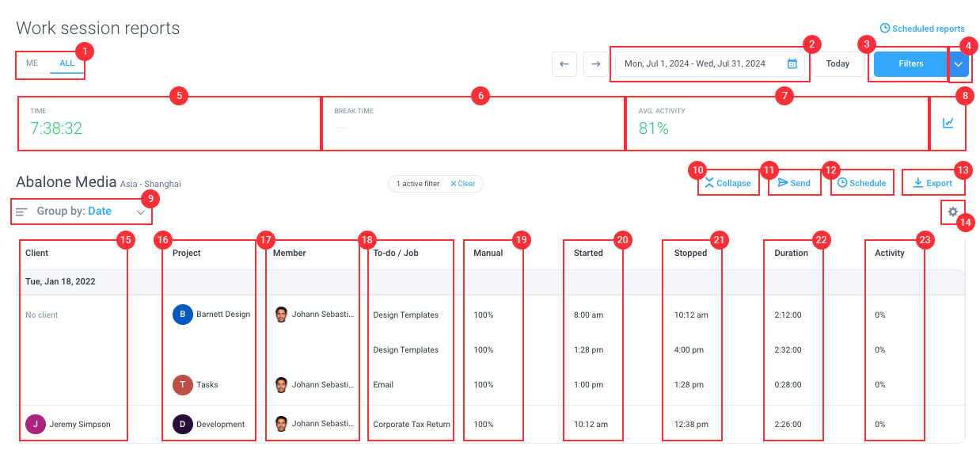980x454 pixels.
Task: Switch to the ME tab
Action: tap(32, 63)
